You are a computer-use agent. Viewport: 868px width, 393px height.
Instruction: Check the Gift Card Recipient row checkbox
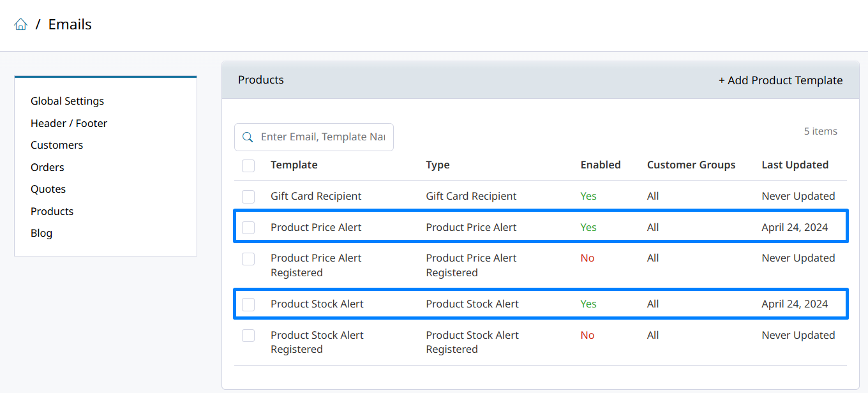coord(248,196)
